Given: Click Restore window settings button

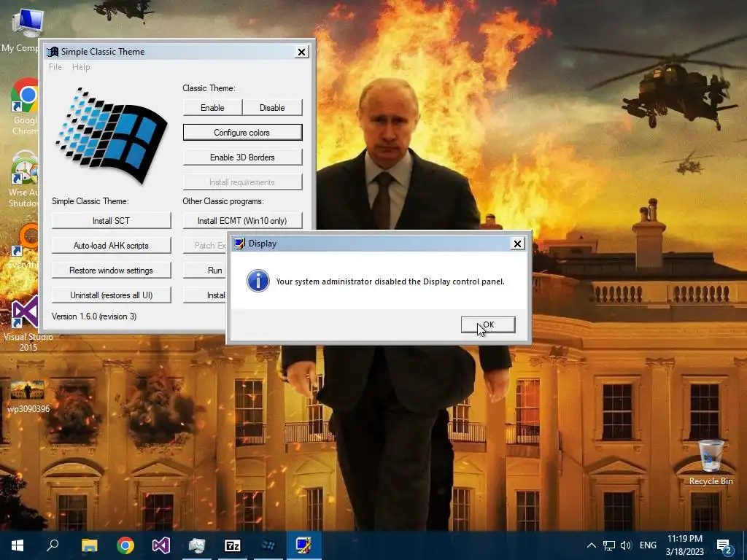Looking at the screenshot, I should click(111, 270).
